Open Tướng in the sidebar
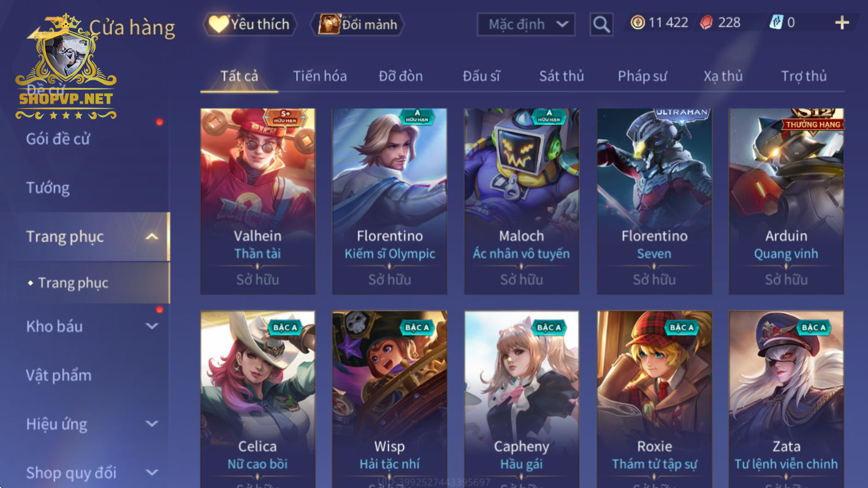 click(x=48, y=188)
